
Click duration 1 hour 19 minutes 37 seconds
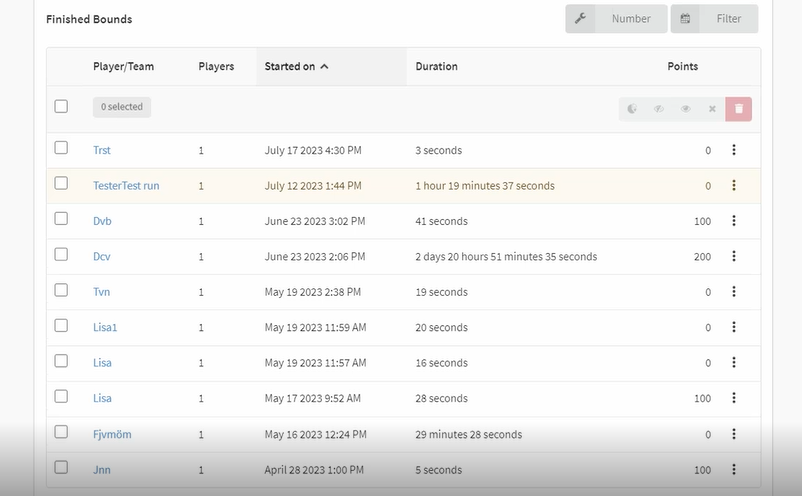tap(485, 186)
